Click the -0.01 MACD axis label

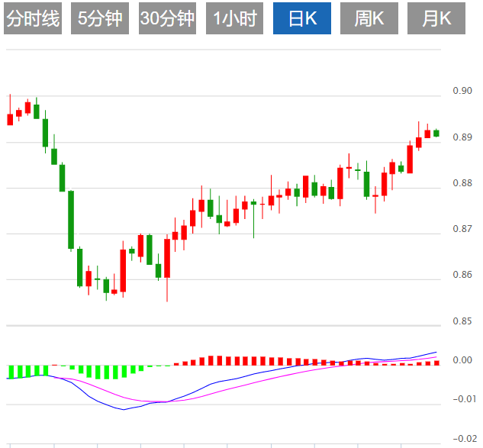[x=464, y=399]
